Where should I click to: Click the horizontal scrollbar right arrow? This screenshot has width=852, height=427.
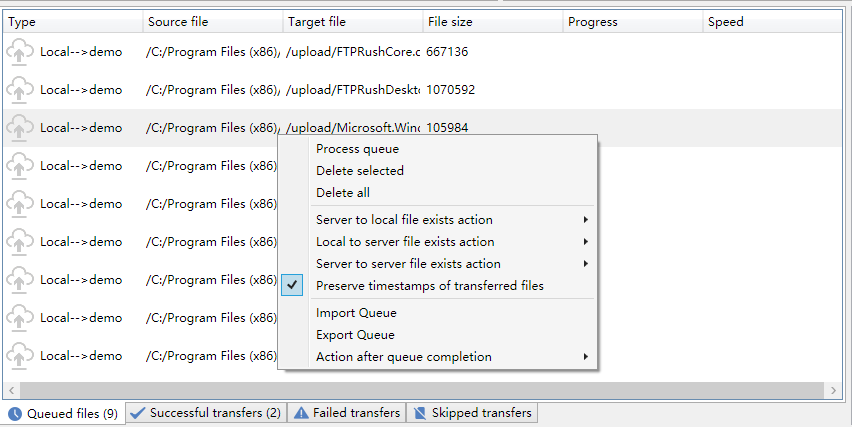pyautogui.click(x=834, y=390)
